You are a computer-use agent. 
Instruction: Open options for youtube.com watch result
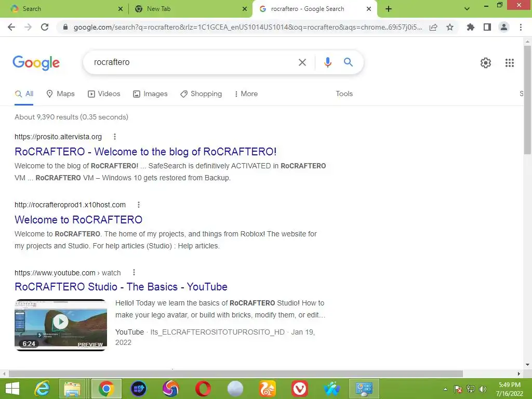pyautogui.click(x=134, y=272)
